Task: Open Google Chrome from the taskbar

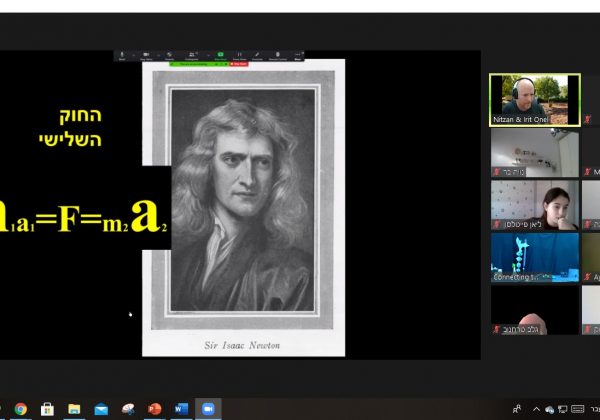Action: [x=21, y=409]
